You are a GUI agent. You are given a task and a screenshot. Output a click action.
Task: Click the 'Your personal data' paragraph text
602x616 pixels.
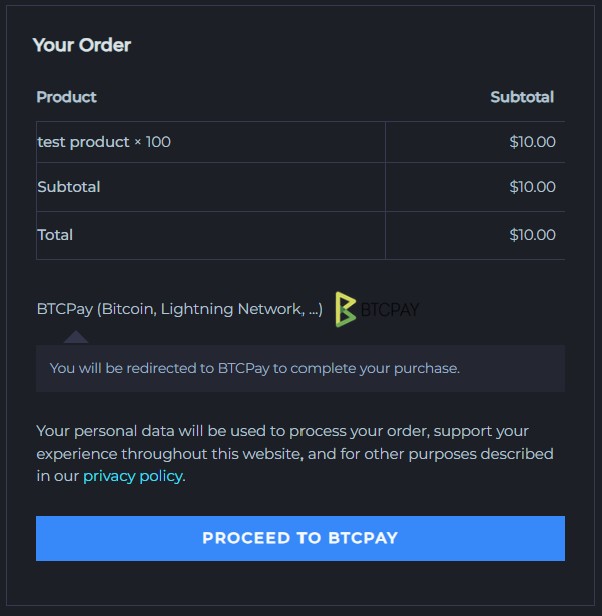[295, 453]
